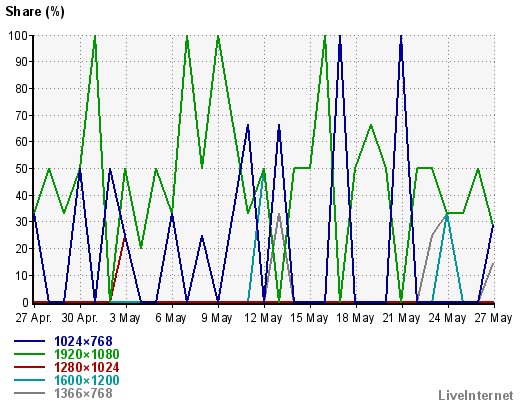Click the 1600×1200 legend label

(x=87, y=380)
